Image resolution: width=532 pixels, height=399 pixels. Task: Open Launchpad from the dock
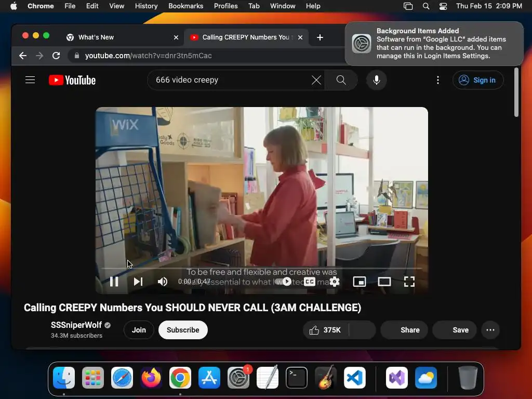(93, 378)
